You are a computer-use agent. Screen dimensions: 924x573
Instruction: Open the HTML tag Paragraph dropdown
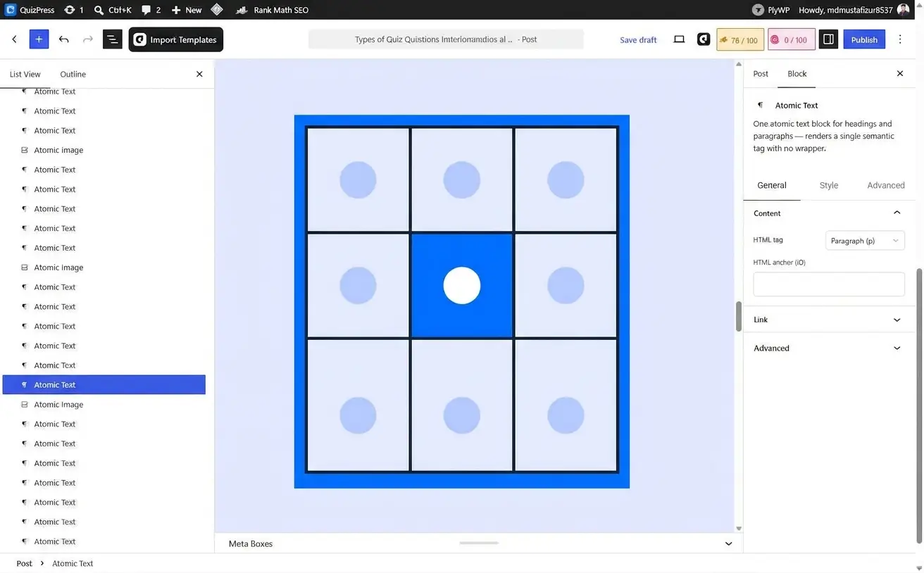pos(865,240)
